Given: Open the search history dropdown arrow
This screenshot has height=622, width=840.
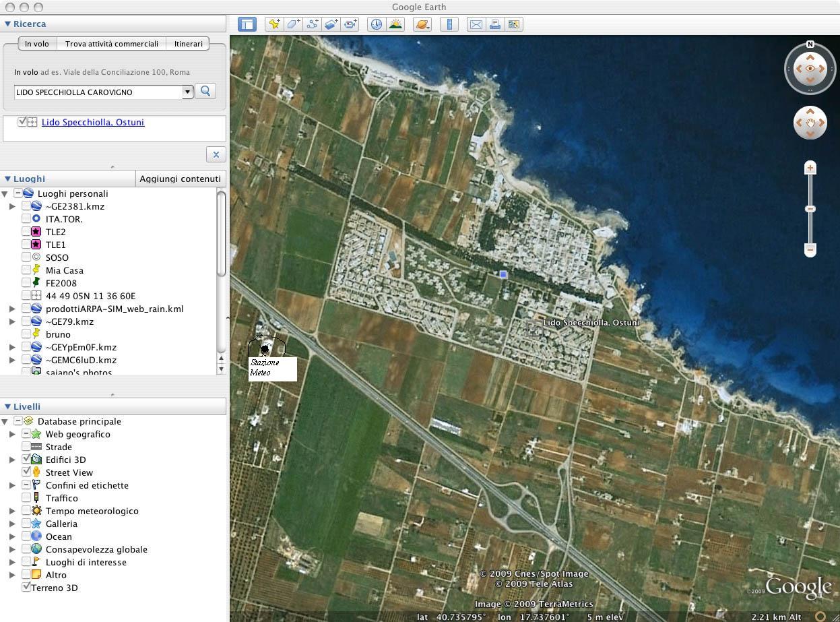Looking at the screenshot, I should (x=188, y=92).
